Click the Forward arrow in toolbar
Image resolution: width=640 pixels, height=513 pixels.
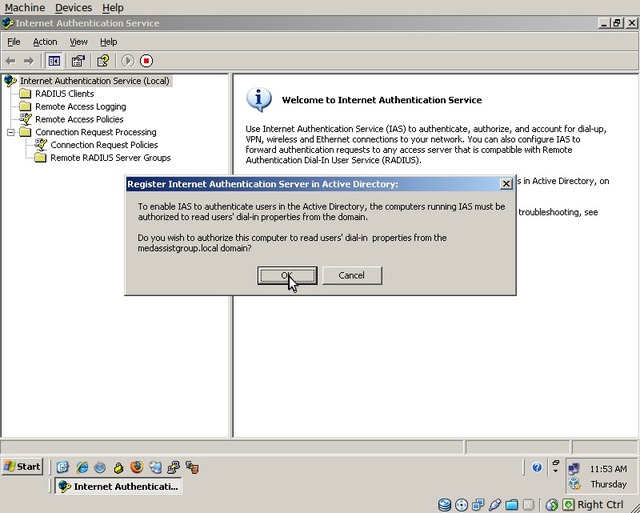tap(27, 61)
